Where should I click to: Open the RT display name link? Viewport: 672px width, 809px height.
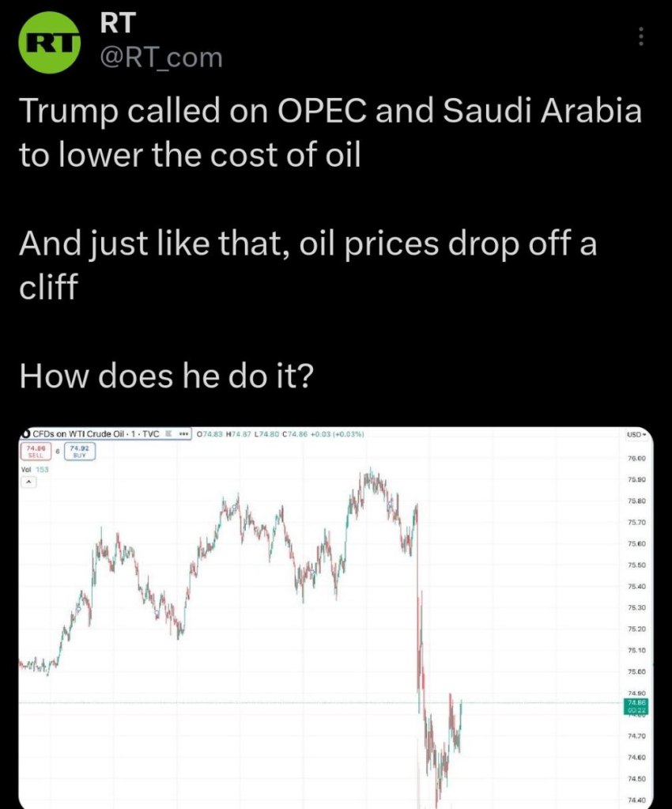(117, 25)
